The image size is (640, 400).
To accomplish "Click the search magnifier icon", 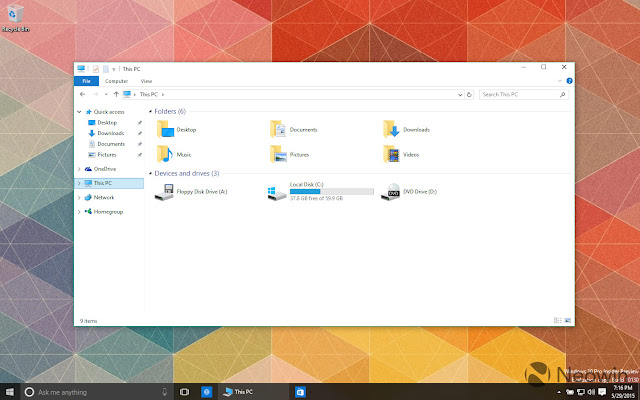I will click(562, 95).
